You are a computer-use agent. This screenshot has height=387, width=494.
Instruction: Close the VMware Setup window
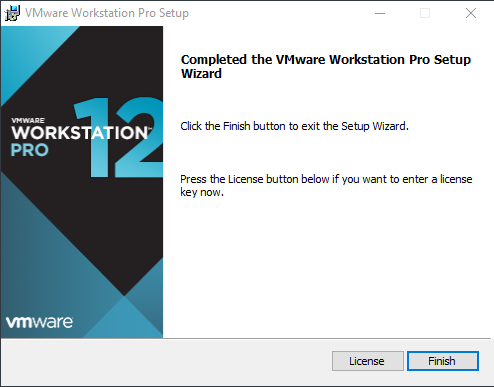pos(471,13)
